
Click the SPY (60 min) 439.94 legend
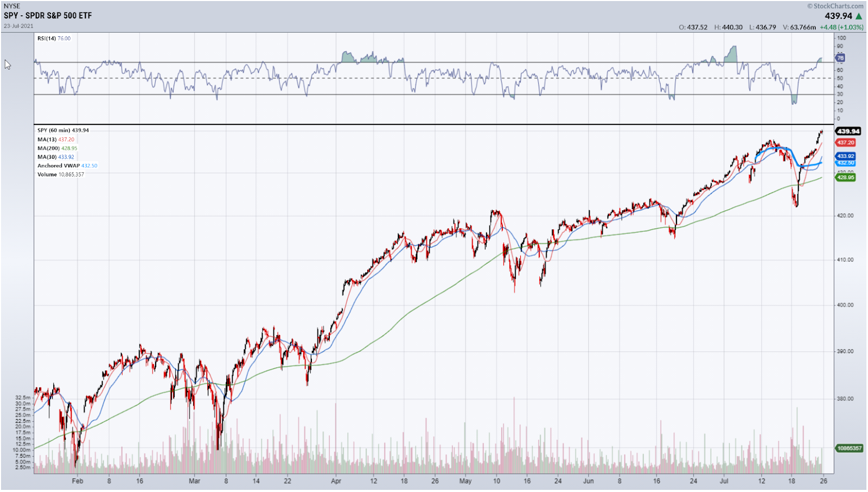pyautogui.click(x=63, y=130)
